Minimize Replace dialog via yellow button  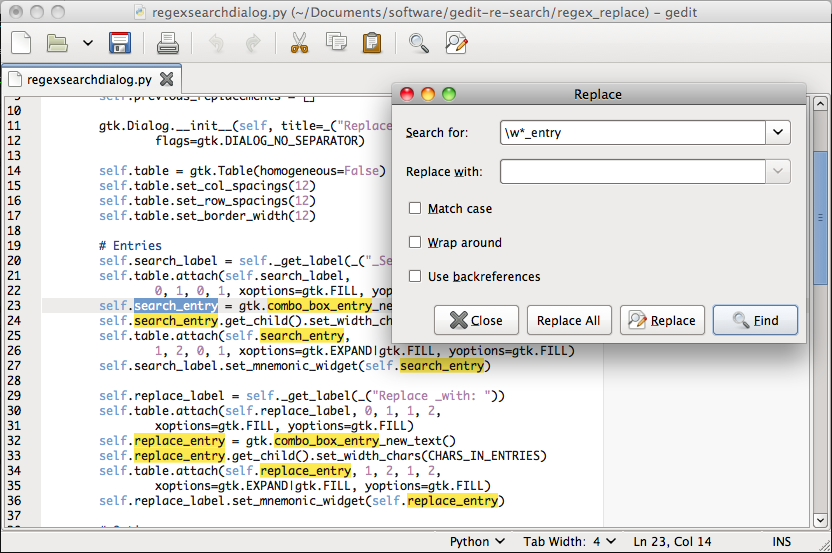tap(428, 94)
